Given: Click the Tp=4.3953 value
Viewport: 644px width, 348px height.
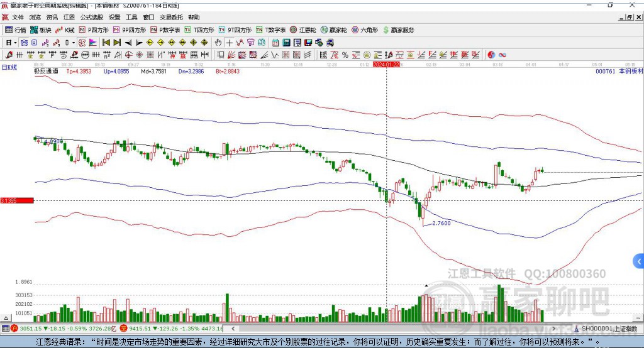Looking at the screenshot, I should pyautogui.click(x=79, y=71).
